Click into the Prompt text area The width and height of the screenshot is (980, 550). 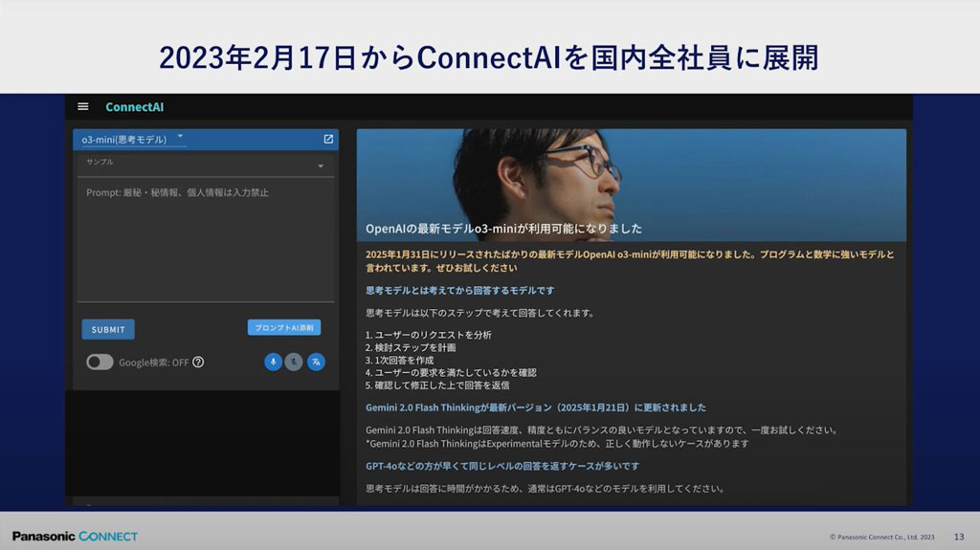click(x=206, y=241)
